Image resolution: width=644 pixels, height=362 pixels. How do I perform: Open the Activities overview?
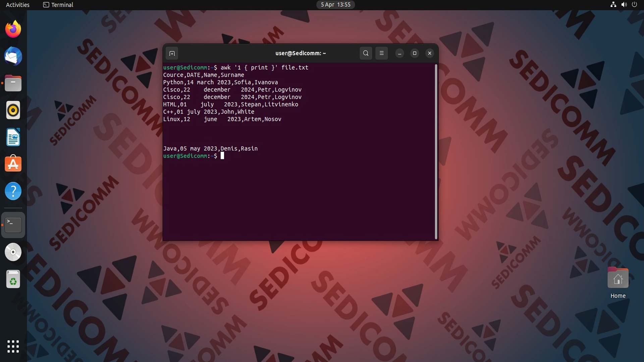18,5
